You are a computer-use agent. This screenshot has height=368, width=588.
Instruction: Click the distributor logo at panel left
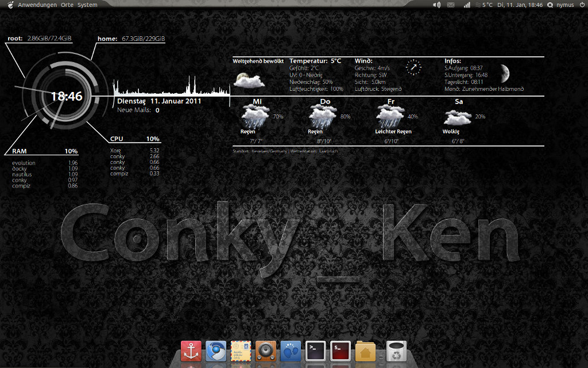[x=10, y=5]
